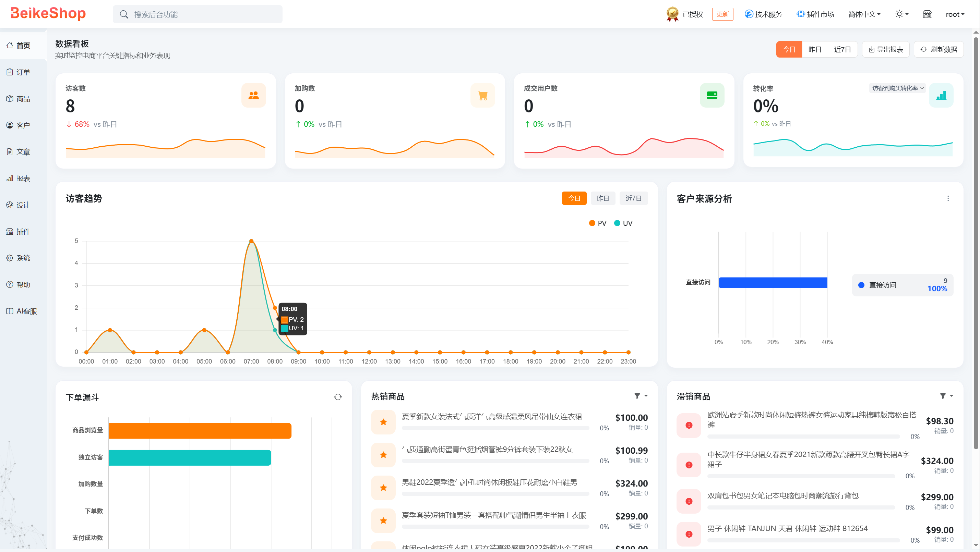Click the 转化率 bar chart icon
Image resolution: width=980 pixels, height=552 pixels.
pyautogui.click(x=941, y=95)
